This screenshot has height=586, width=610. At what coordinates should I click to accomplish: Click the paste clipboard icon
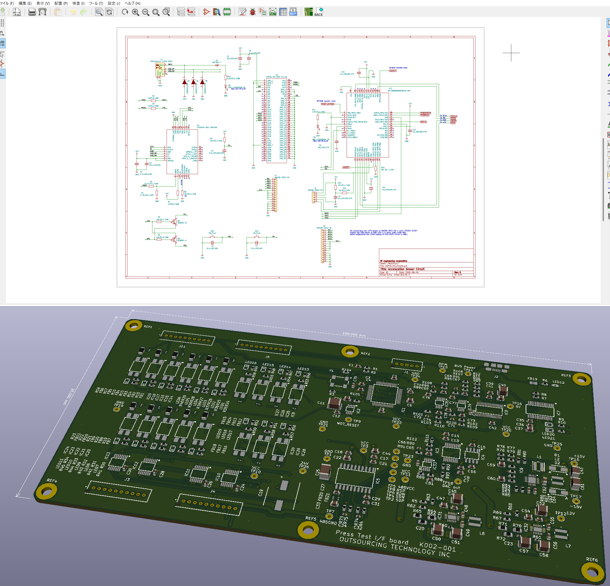pyautogui.click(x=58, y=12)
